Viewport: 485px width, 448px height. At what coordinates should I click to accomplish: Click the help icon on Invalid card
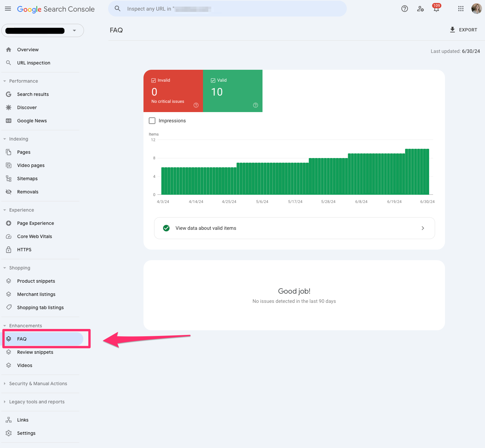(x=196, y=105)
